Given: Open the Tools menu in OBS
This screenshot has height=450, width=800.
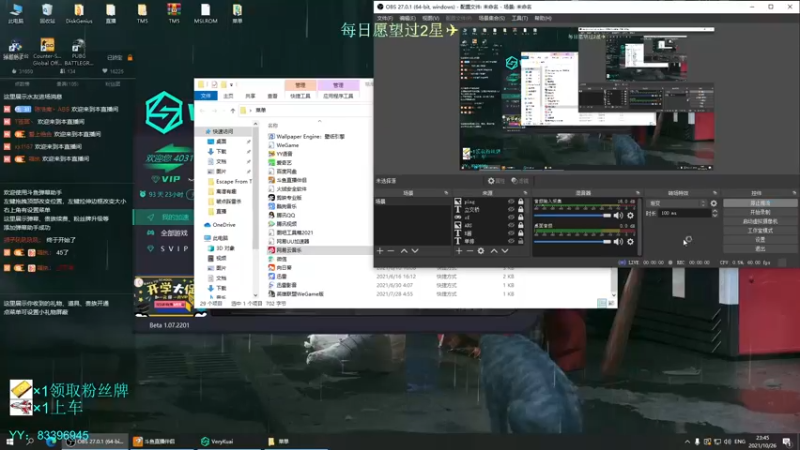Looking at the screenshot, I should 519,18.
